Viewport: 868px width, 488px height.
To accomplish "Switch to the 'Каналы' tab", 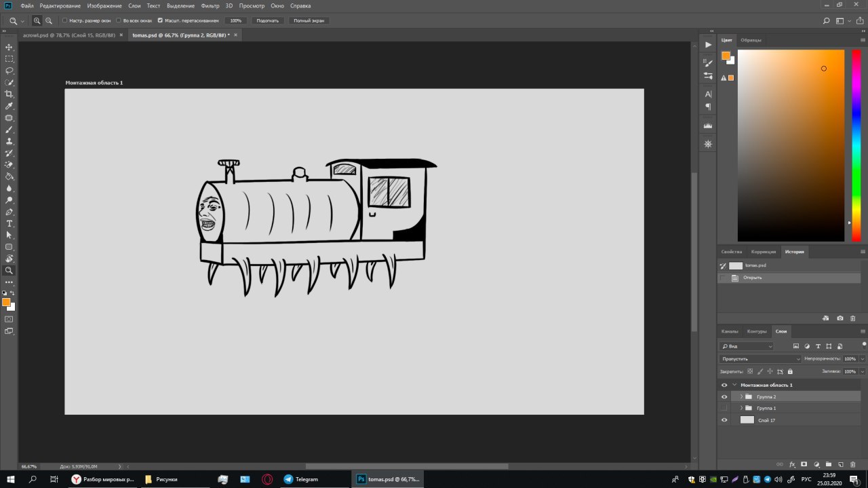I will tap(730, 331).
